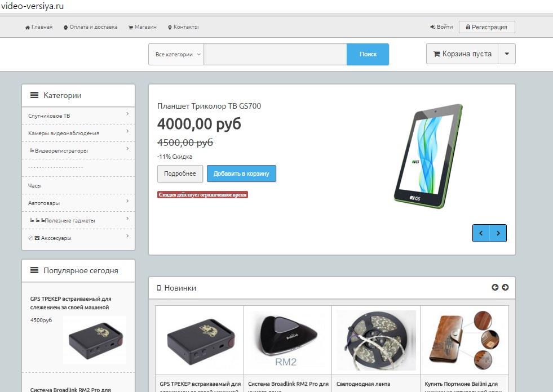The image size is (553, 392).
Task: Click the Войти login link
Action: click(x=441, y=27)
